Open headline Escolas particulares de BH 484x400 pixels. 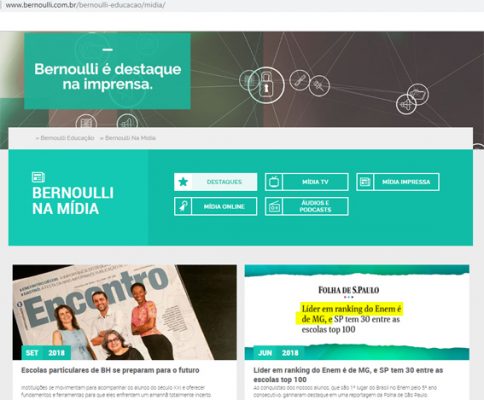click(x=110, y=370)
